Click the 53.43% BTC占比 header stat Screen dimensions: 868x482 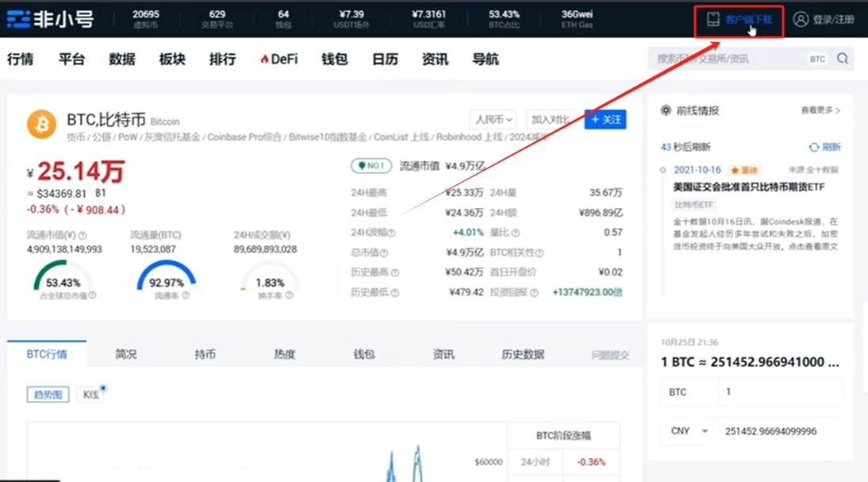[x=504, y=19]
